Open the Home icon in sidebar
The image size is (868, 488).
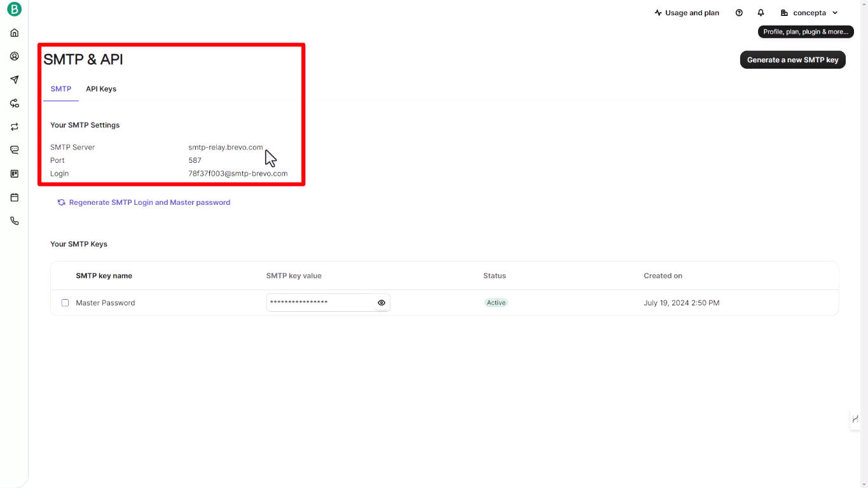(14, 33)
